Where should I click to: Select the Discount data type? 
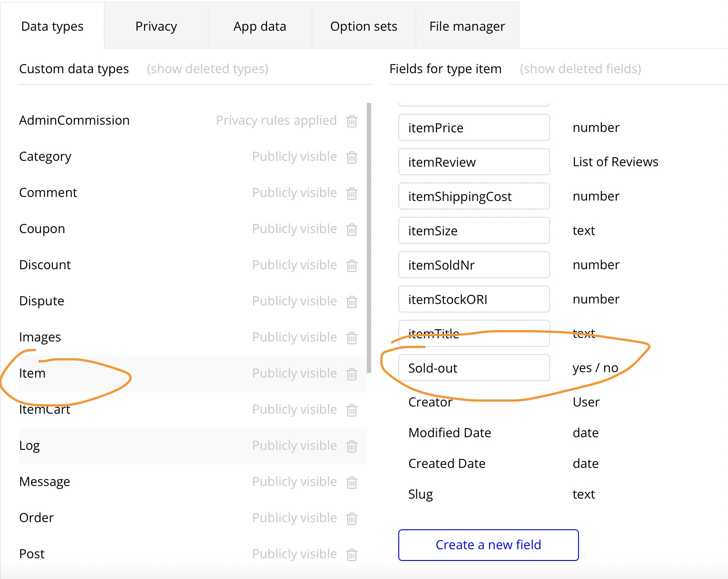click(45, 265)
